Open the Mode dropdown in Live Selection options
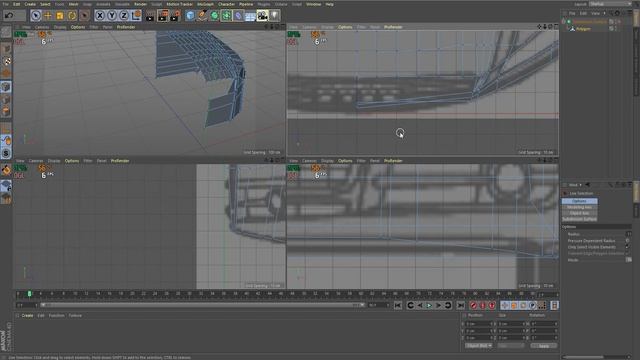This screenshot has width=640, height=360. point(629,260)
